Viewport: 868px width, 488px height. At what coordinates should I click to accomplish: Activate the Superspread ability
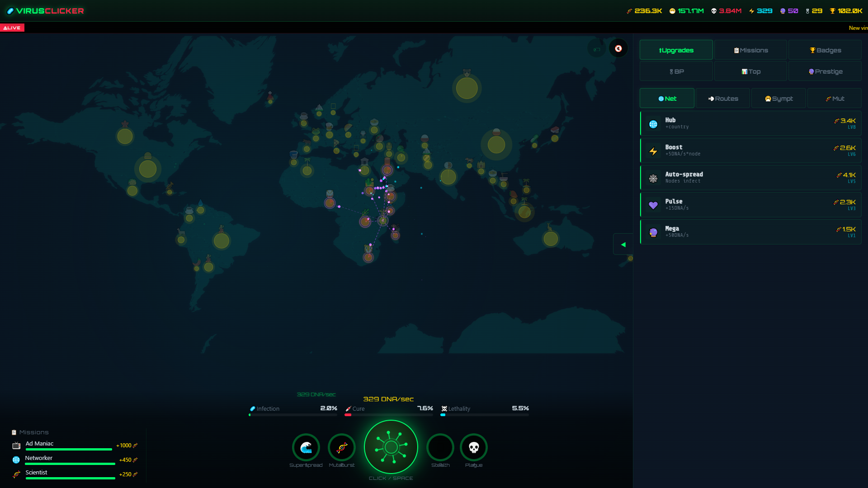point(306,447)
